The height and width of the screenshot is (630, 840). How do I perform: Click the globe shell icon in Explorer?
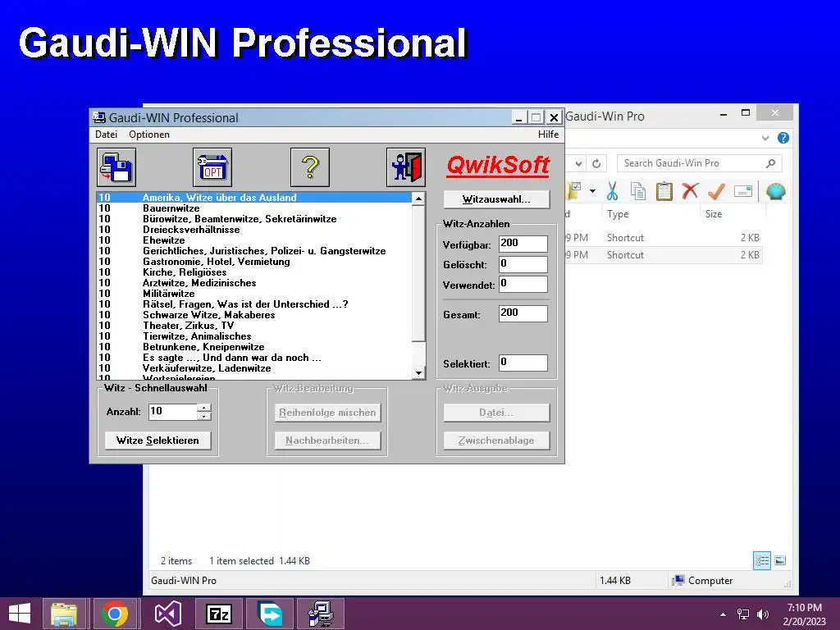coord(776,190)
